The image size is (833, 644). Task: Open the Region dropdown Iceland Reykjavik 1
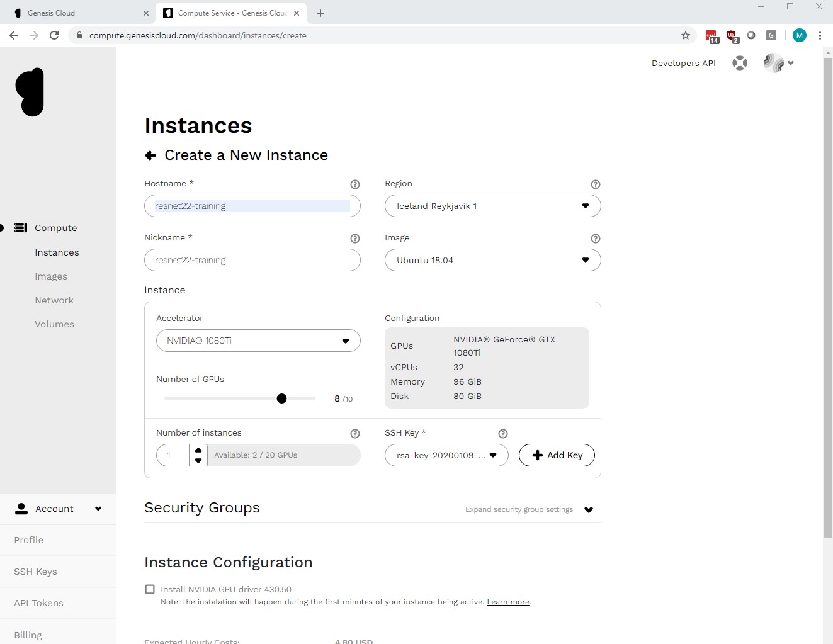tap(493, 206)
